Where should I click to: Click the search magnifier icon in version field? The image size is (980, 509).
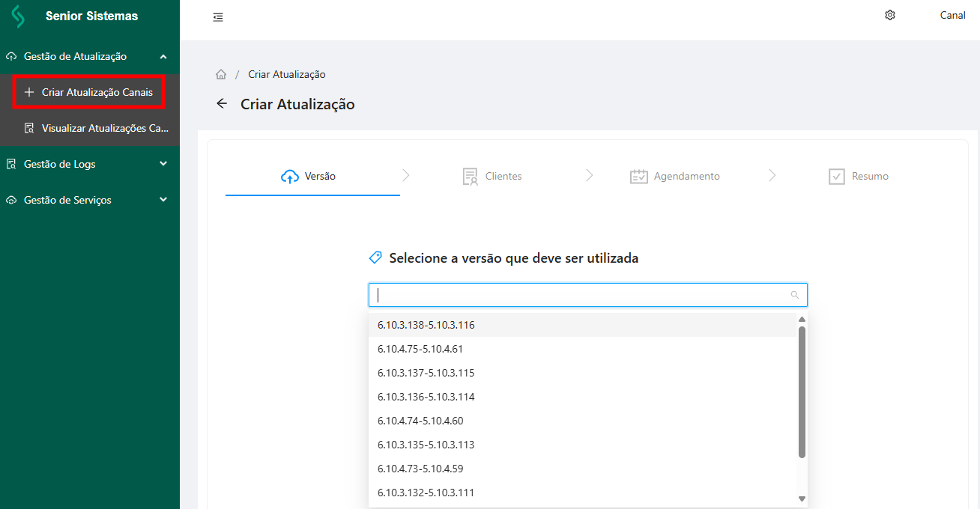coord(795,295)
